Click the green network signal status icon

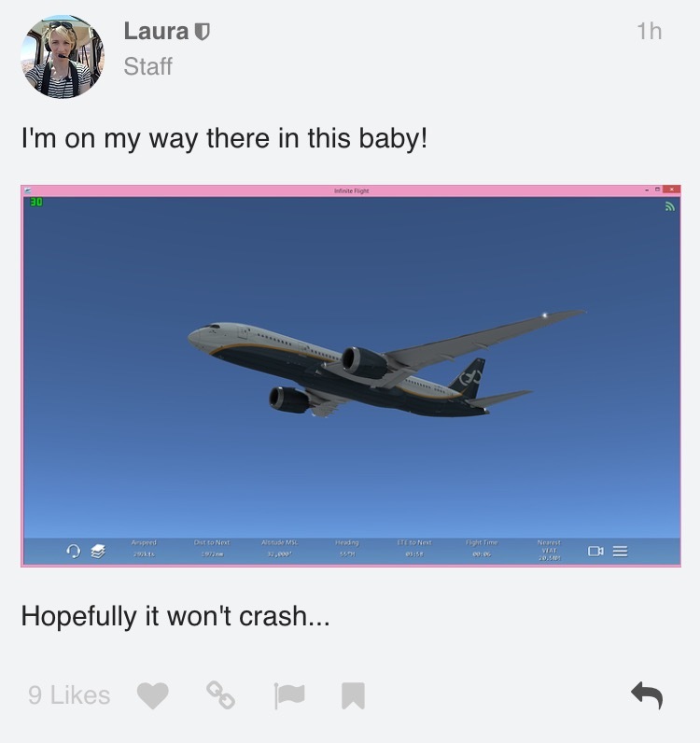point(670,206)
